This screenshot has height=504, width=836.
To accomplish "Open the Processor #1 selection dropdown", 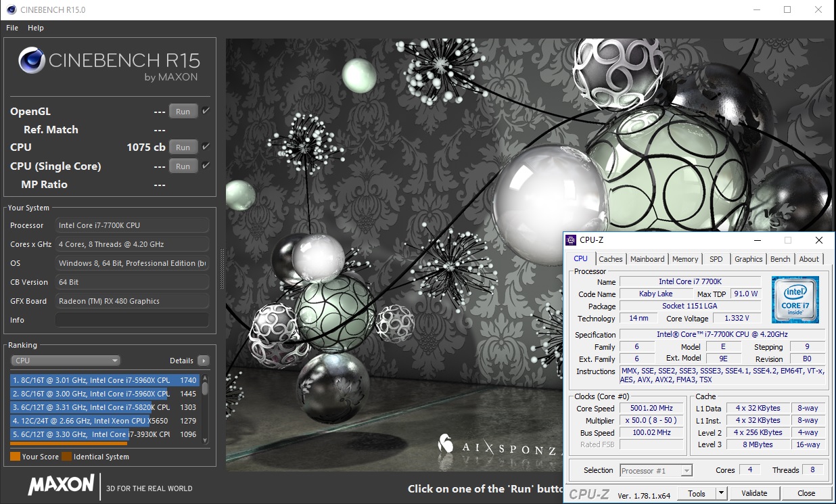I will tap(655, 470).
